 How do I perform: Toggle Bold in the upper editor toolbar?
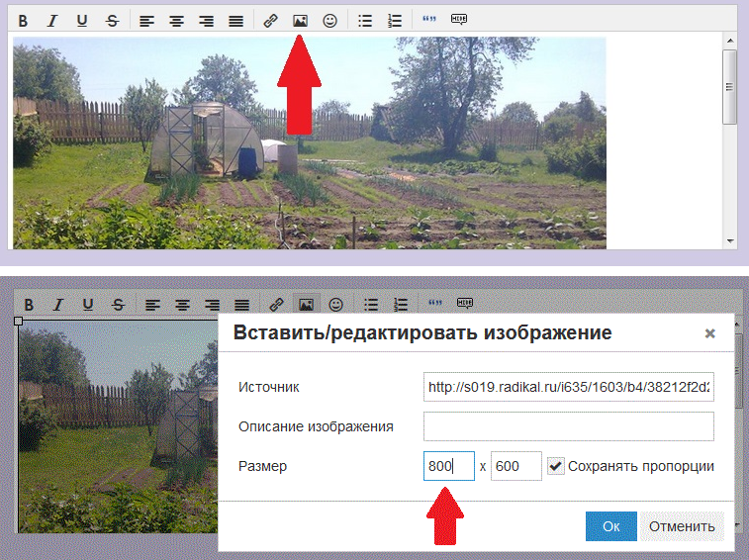click(23, 21)
